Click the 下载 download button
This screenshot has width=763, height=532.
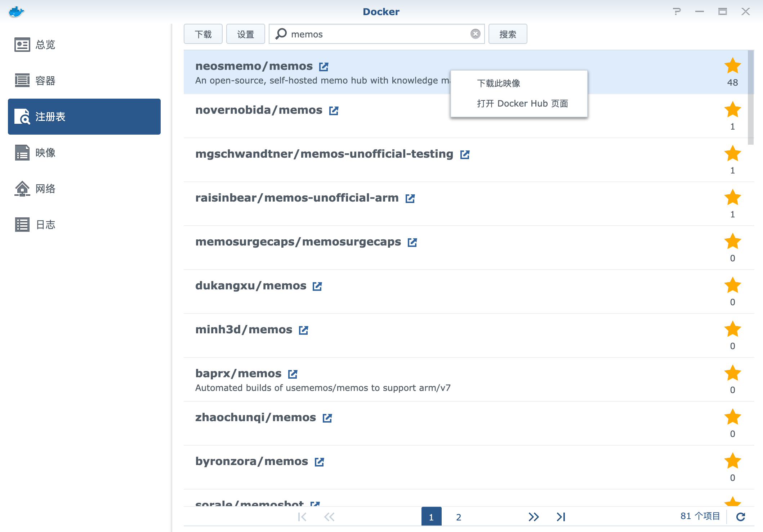click(x=203, y=34)
